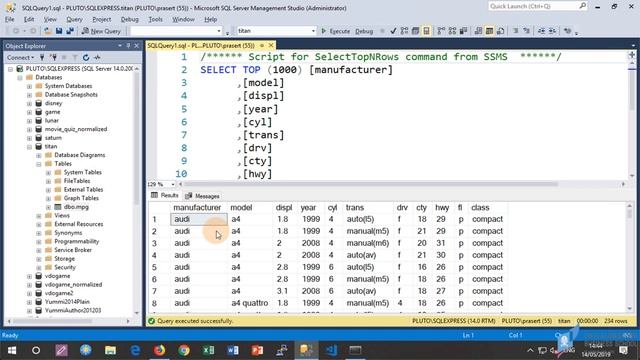Open PowerPoint from the taskbar
The width and height of the screenshot is (640, 360).
[257, 350]
